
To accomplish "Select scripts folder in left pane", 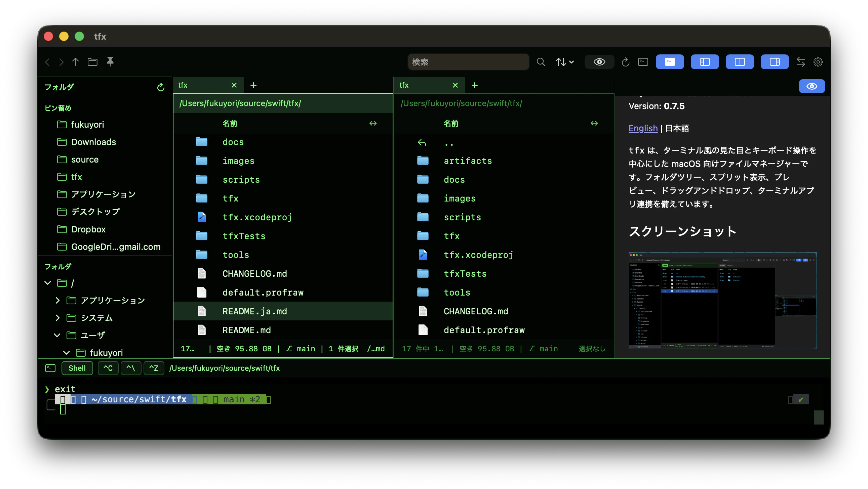I will (x=283, y=180).
